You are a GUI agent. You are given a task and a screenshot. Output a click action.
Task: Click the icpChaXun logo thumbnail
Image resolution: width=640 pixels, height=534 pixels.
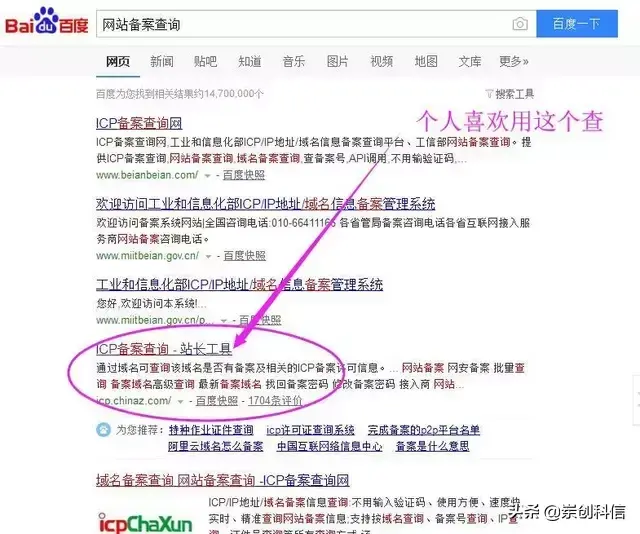(x=145, y=521)
